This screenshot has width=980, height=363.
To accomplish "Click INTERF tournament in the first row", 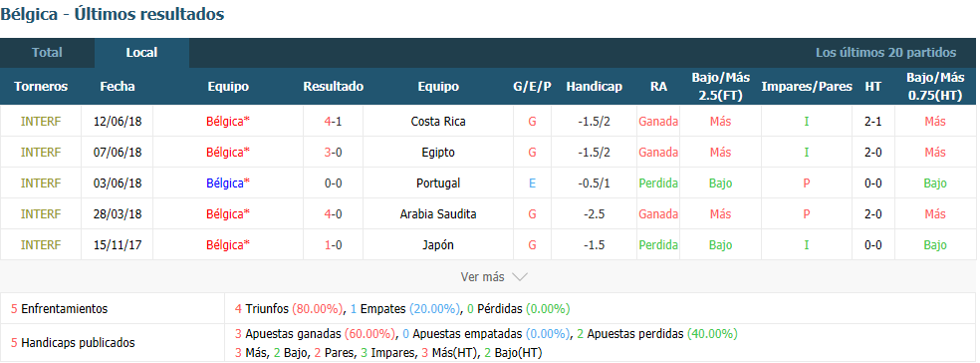I will click(x=41, y=122).
